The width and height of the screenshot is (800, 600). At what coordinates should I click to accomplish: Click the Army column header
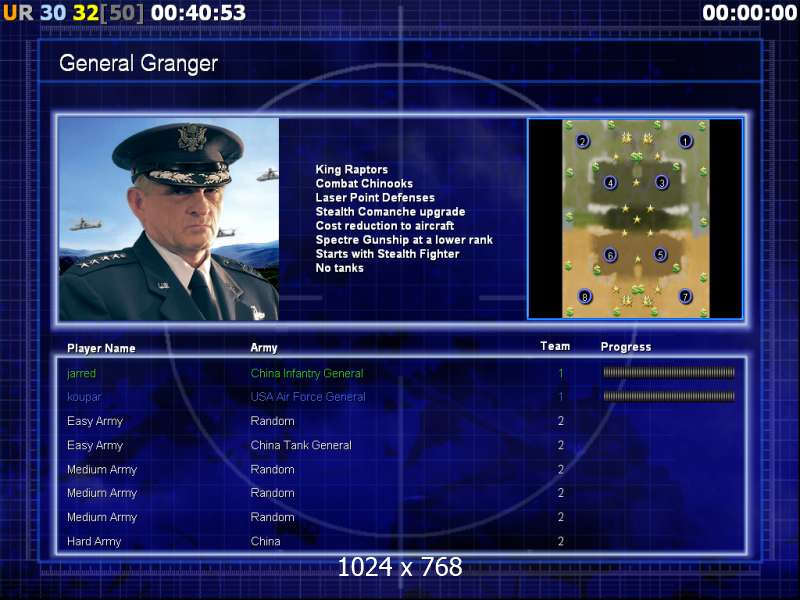[x=264, y=348]
